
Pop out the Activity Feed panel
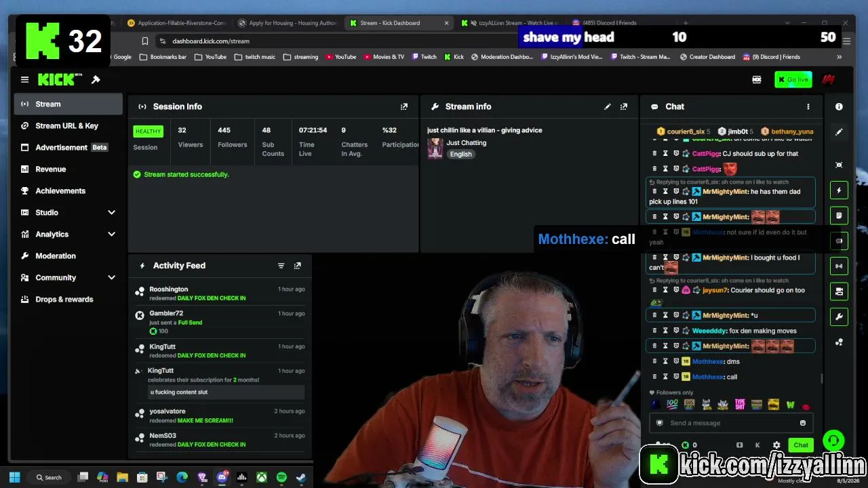pos(297,266)
